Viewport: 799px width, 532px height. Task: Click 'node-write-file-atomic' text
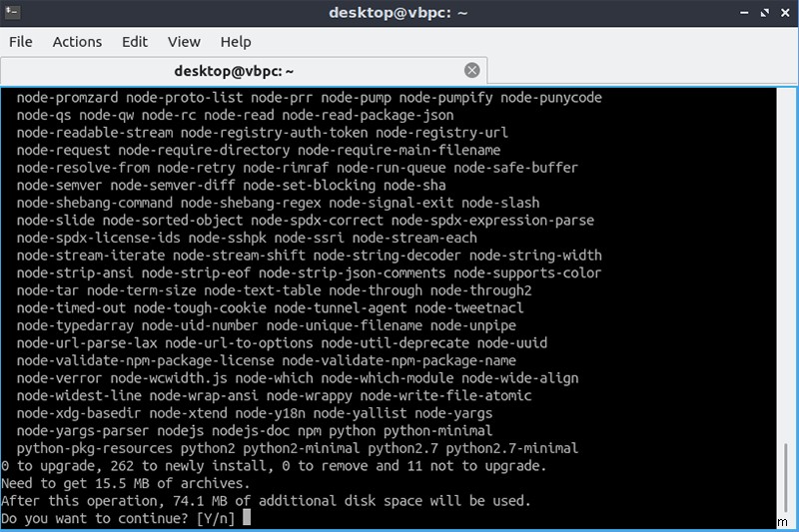click(x=445, y=396)
